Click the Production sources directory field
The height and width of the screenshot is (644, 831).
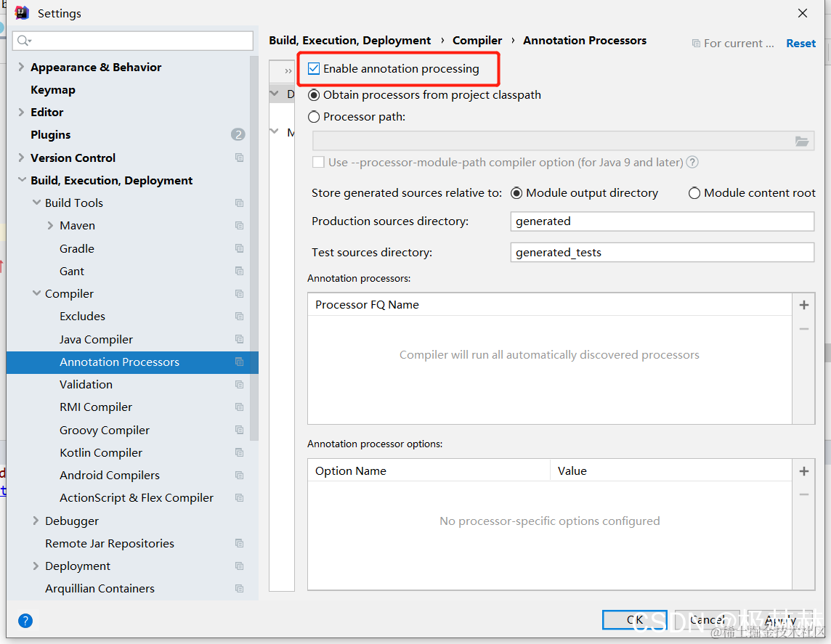tap(662, 221)
